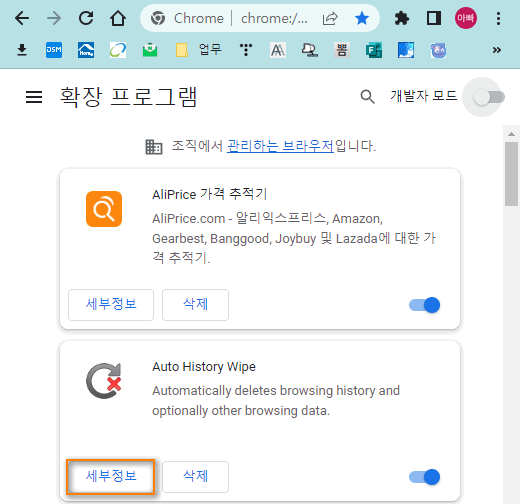
Task: Click the 확장 프로그램 page title
Action: 129,97
